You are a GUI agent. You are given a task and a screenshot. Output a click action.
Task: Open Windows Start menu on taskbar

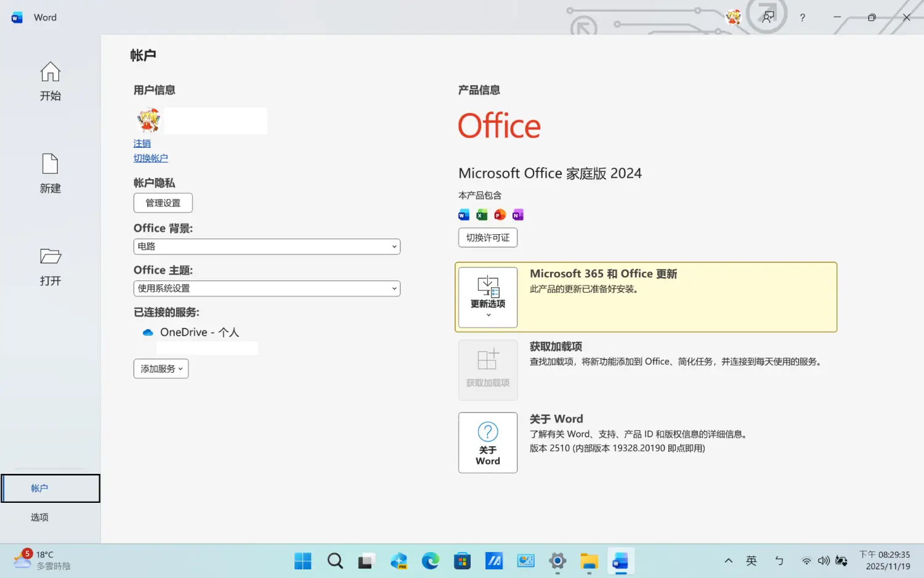(x=302, y=561)
